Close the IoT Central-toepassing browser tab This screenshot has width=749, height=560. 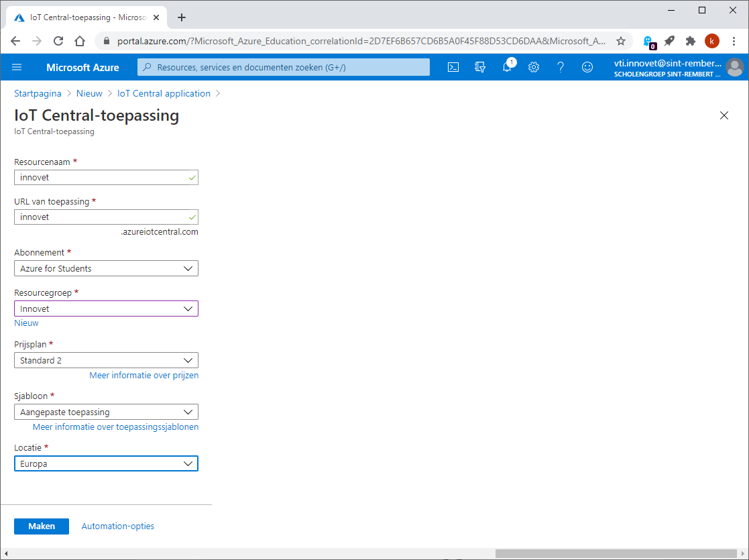(156, 17)
